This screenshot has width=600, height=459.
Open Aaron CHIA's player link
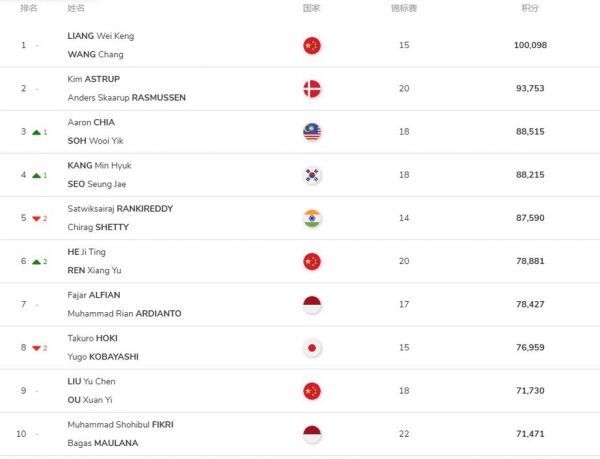coord(91,122)
